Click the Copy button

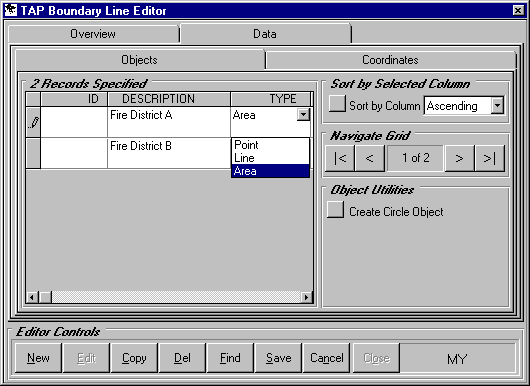[134, 358]
